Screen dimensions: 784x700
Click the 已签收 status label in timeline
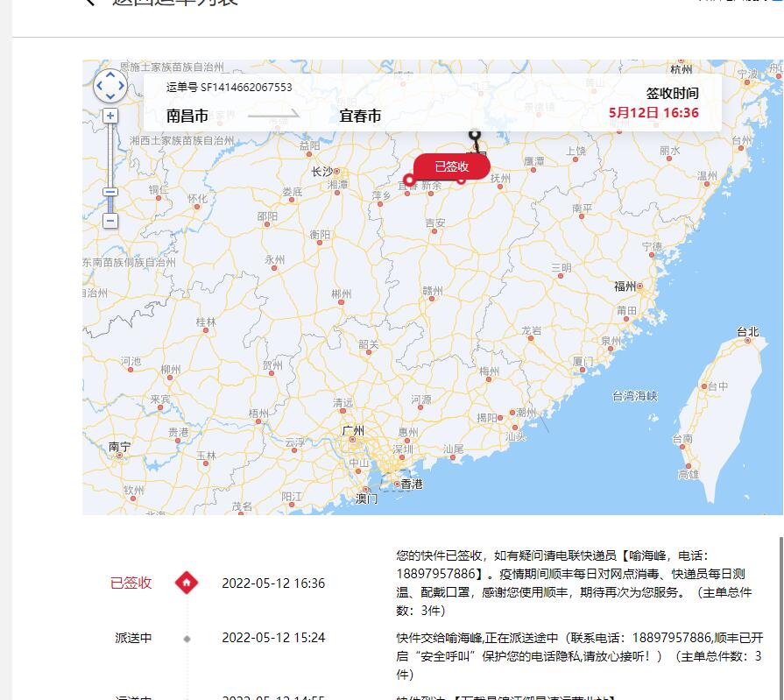click(131, 583)
